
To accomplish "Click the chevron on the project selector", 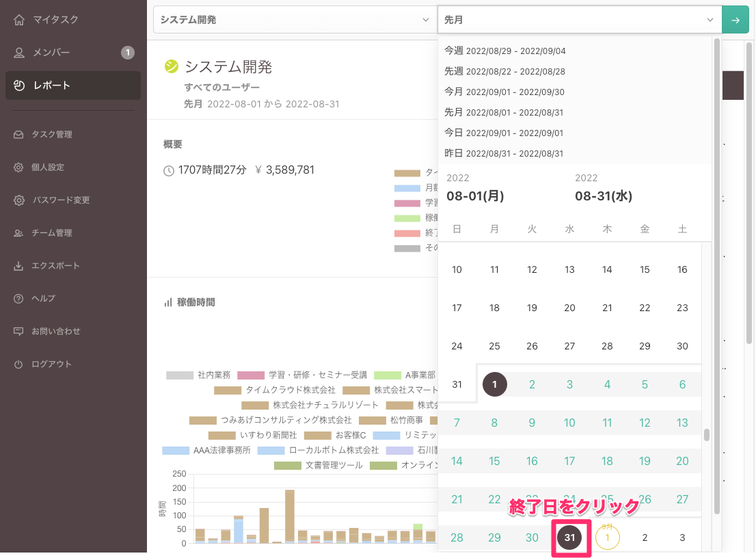I will click(427, 19).
